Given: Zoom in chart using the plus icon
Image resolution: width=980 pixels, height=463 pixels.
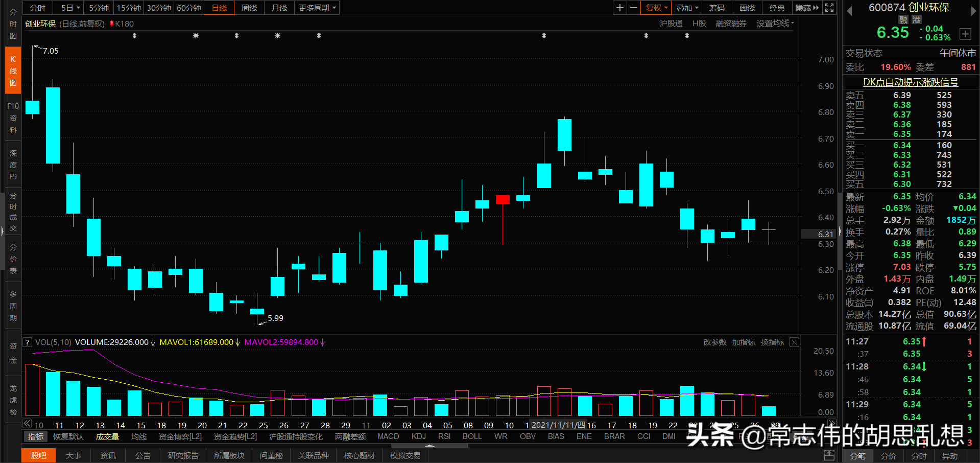Looking at the screenshot, I should pos(619,8).
